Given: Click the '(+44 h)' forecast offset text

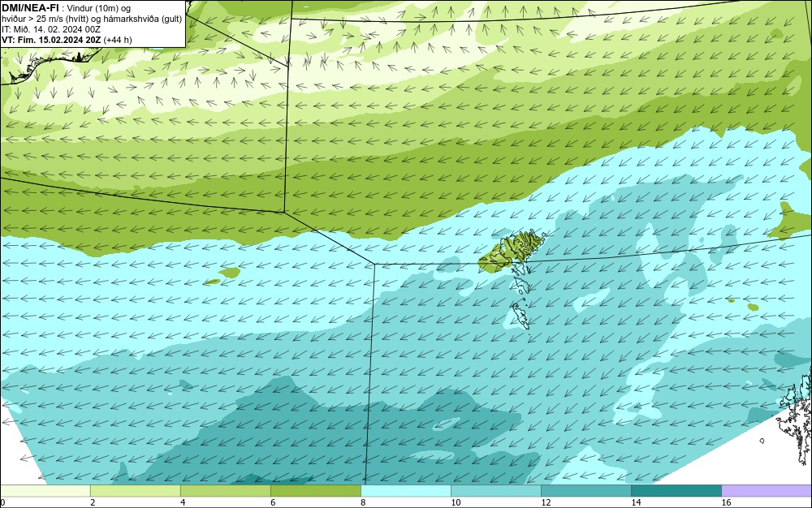Looking at the screenshot, I should pyautogui.click(x=118, y=40).
